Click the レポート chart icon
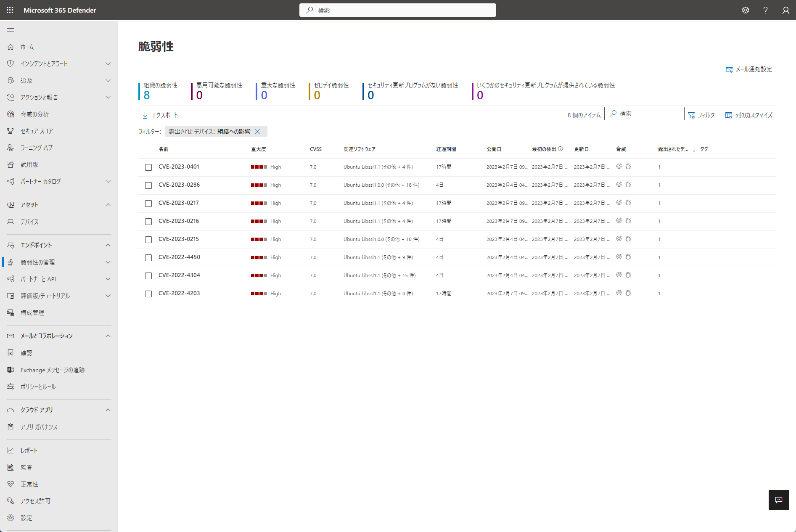 [11, 450]
